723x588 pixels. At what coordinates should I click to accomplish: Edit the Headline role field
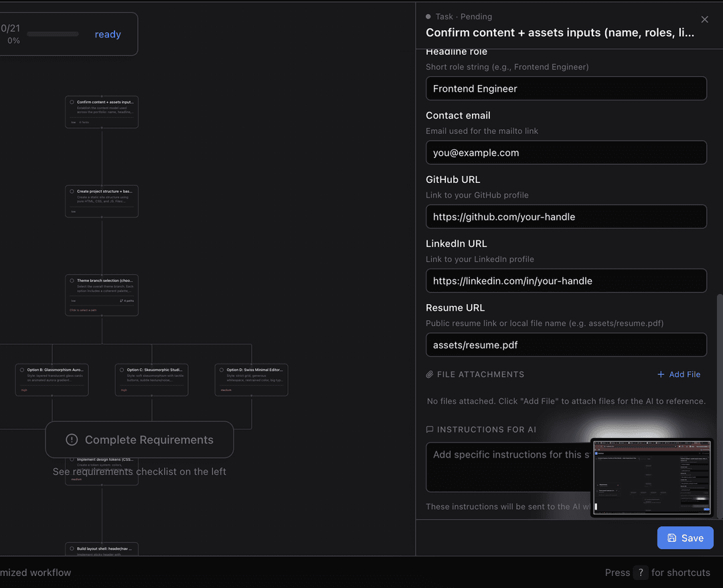tap(566, 88)
